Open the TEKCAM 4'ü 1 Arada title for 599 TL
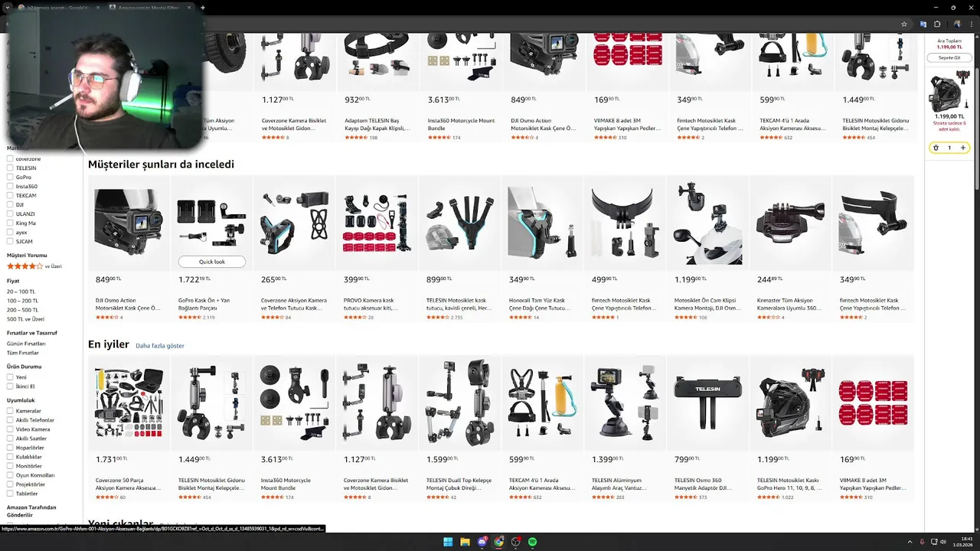Image resolution: width=980 pixels, height=551 pixels. [542, 484]
